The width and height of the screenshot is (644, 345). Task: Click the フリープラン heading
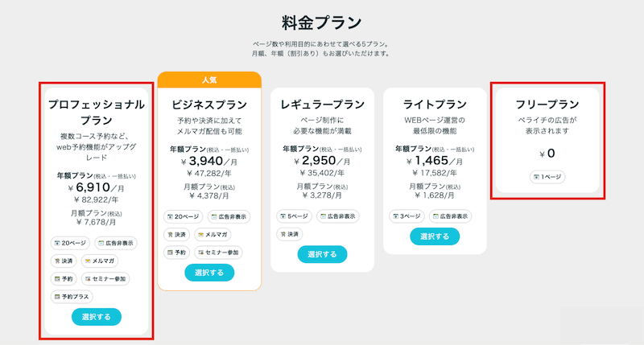547,104
